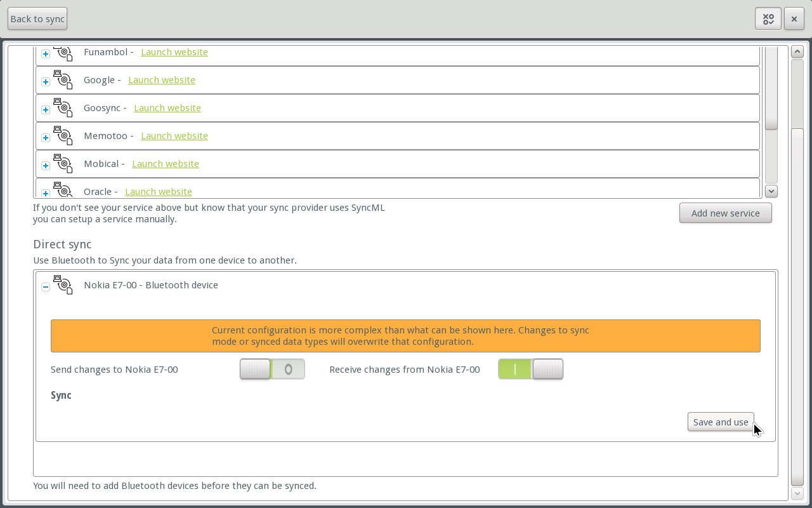The width and height of the screenshot is (812, 508).
Task: Click the Google sync service icon
Action: (63, 79)
